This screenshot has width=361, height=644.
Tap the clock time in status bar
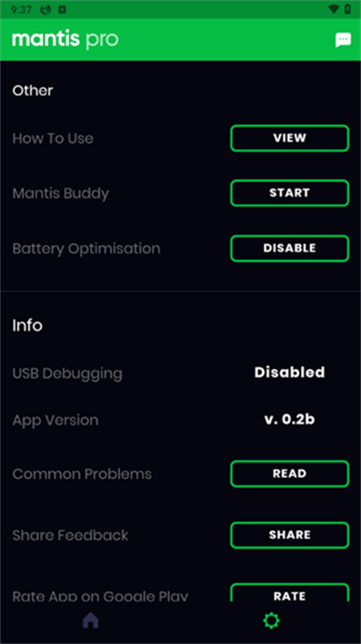(22, 10)
